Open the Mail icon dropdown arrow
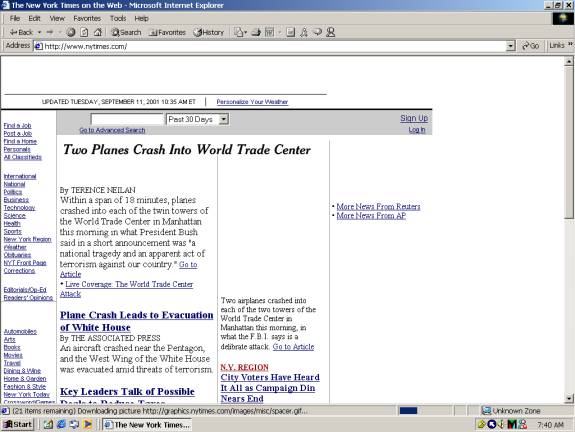Viewport: 575px width, 432px height. click(246, 32)
